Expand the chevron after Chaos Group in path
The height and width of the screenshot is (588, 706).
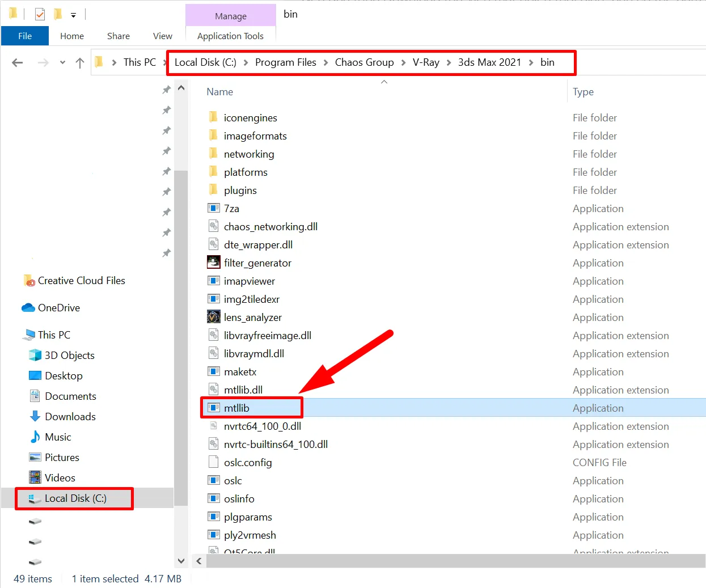tap(403, 62)
